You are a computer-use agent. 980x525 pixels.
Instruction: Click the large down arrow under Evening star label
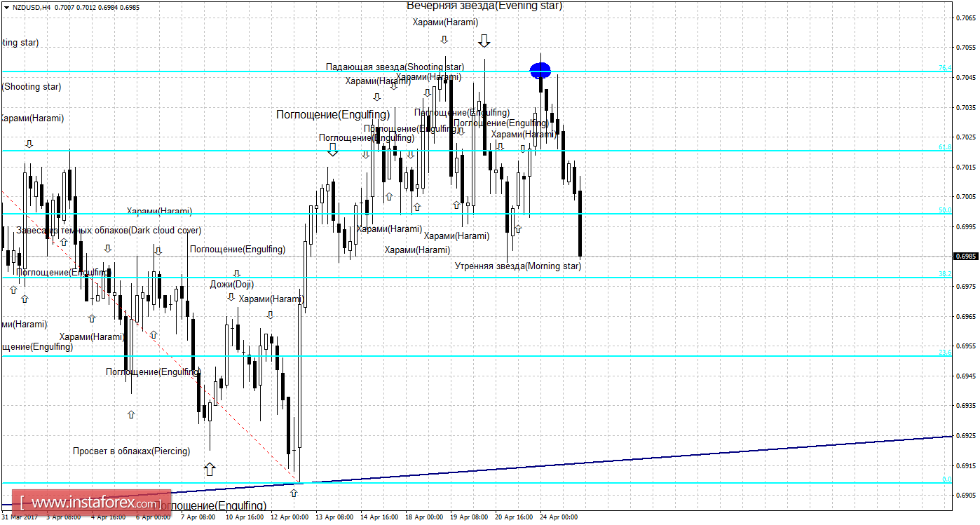point(484,41)
